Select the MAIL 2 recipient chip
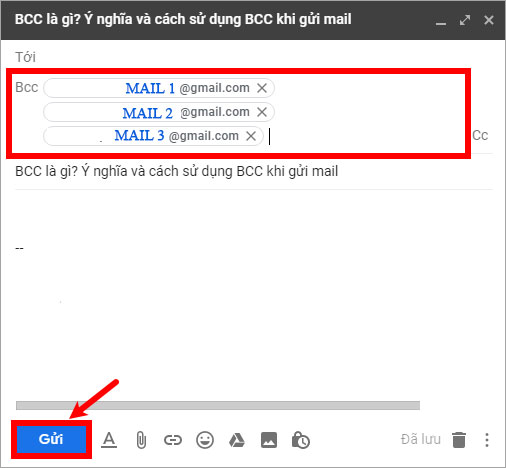This screenshot has height=468, width=506. pyautogui.click(x=159, y=112)
